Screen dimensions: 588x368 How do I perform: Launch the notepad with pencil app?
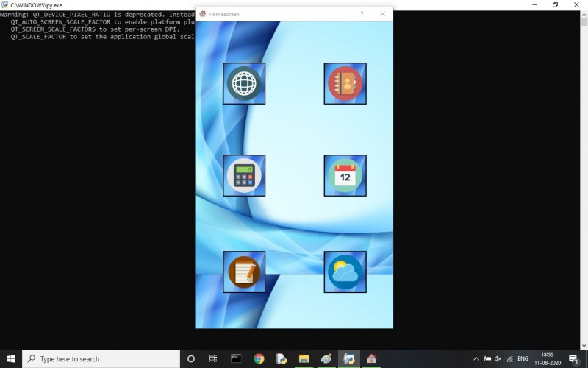coord(244,272)
